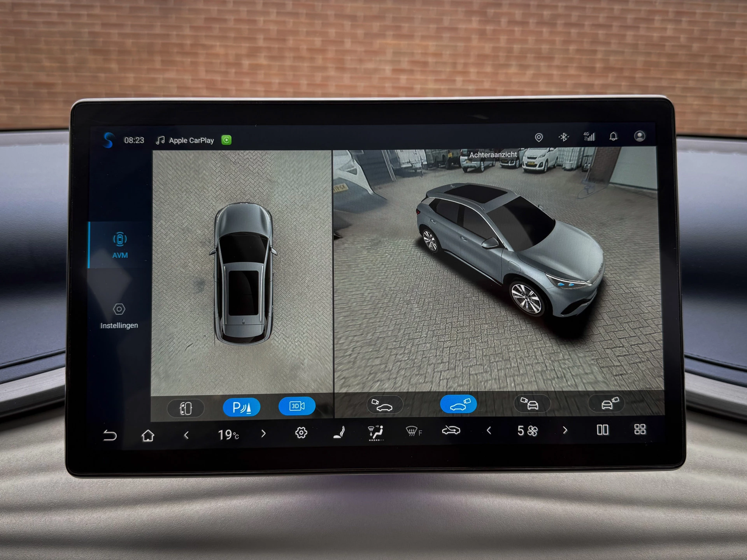Toggle the parking sensor P button
Viewport: 747px width, 560px height.
(242, 407)
